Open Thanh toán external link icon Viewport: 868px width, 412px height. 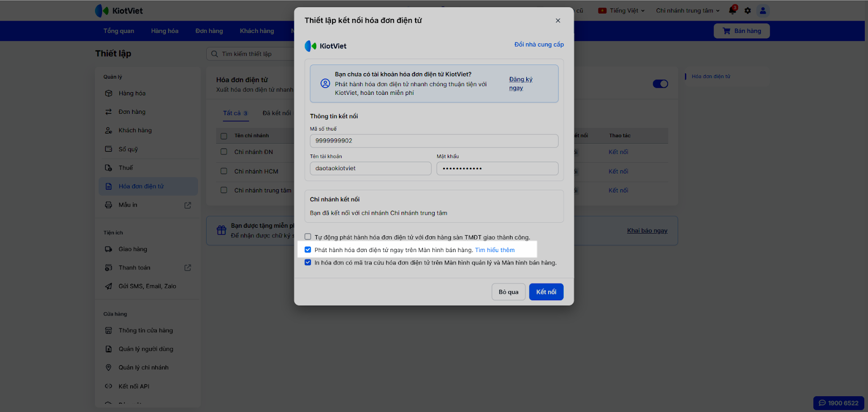pyautogui.click(x=188, y=268)
